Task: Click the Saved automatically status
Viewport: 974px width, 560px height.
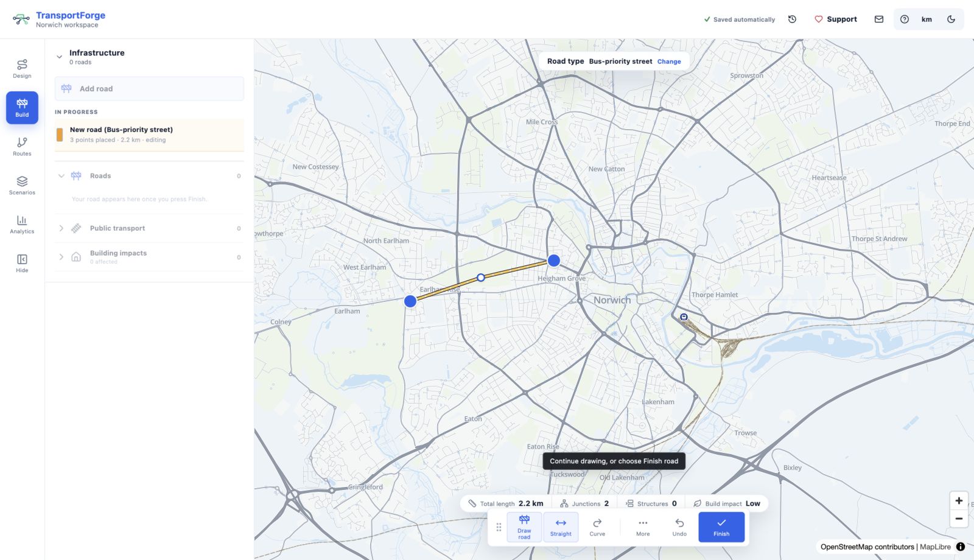Action: pos(739,19)
